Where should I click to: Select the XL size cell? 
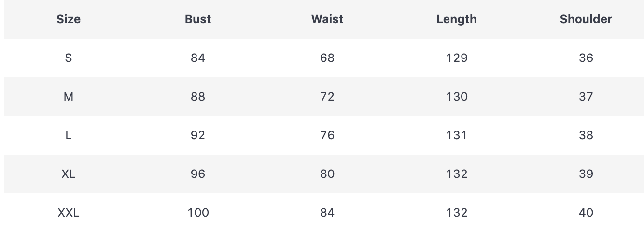(69, 174)
